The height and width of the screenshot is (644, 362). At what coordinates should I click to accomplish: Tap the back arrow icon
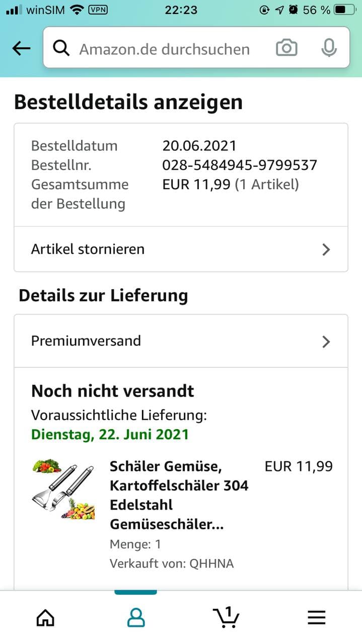coord(21,48)
